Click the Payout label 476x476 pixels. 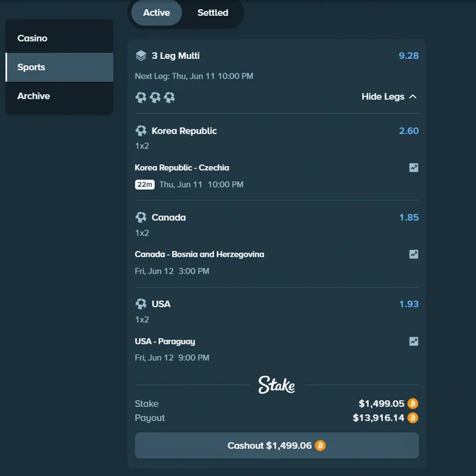tap(150, 418)
